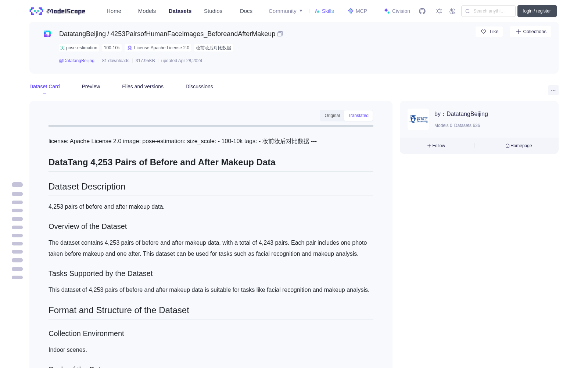The height and width of the screenshot is (368, 588).
Task: Click the 'Indoor scenes.' text
Action: (x=68, y=350)
